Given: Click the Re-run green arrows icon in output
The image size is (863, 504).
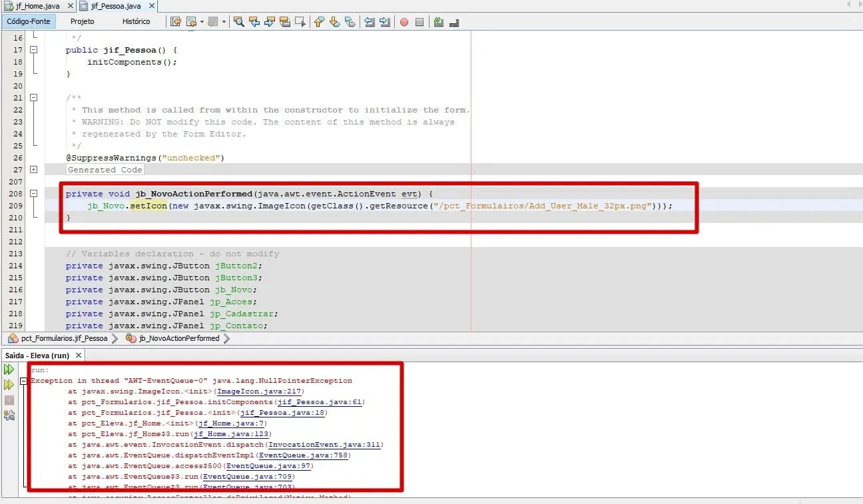Looking at the screenshot, I should (x=9, y=370).
